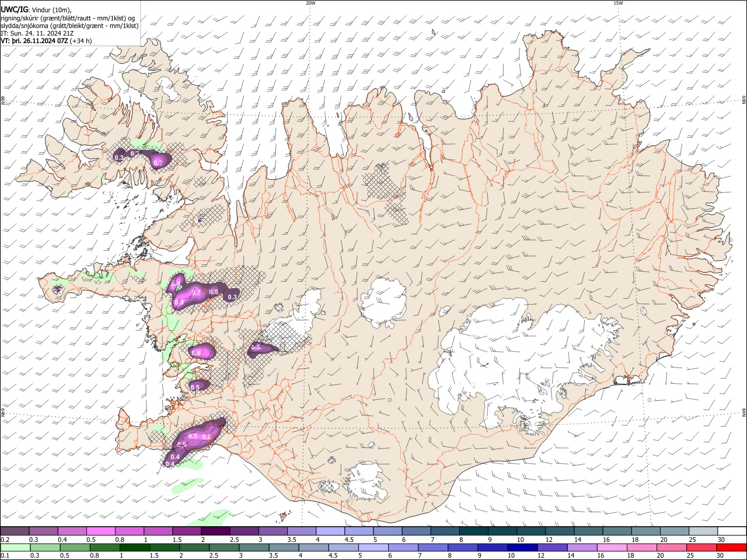Click the '0.2' label on the legend
Image resolution: width=747 pixels, height=560 pixels.
5,540
